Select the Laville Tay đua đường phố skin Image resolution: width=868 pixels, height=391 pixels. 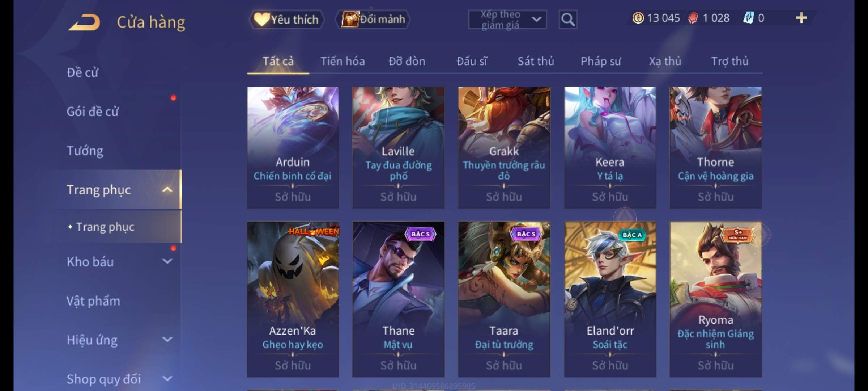pos(398,147)
